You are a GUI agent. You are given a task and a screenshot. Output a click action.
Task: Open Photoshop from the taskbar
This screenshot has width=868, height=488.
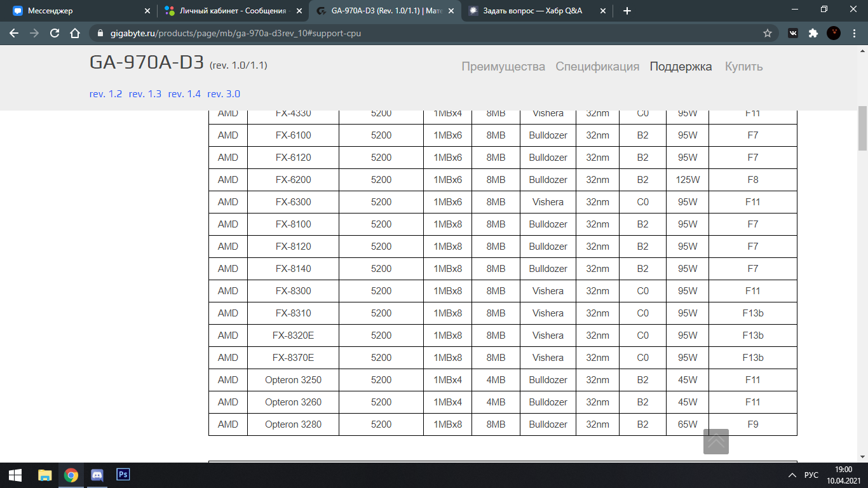coord(123,475)
